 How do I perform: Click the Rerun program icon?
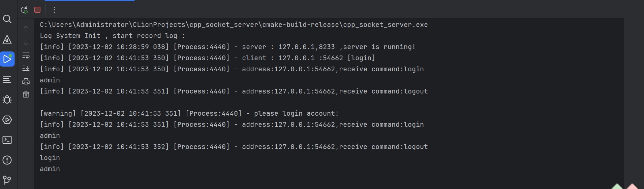pos(24,10)
